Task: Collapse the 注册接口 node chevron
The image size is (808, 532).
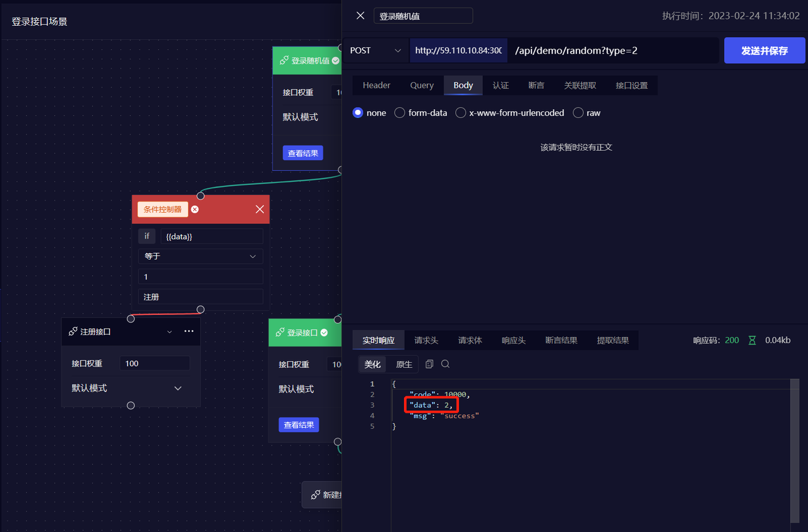Action: [x=169, y=332]
